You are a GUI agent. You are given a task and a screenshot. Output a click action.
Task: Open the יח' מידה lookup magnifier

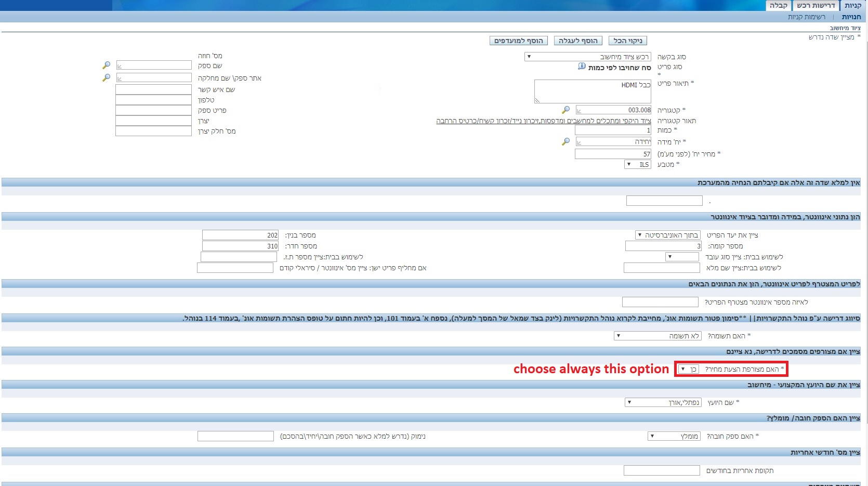565,141
